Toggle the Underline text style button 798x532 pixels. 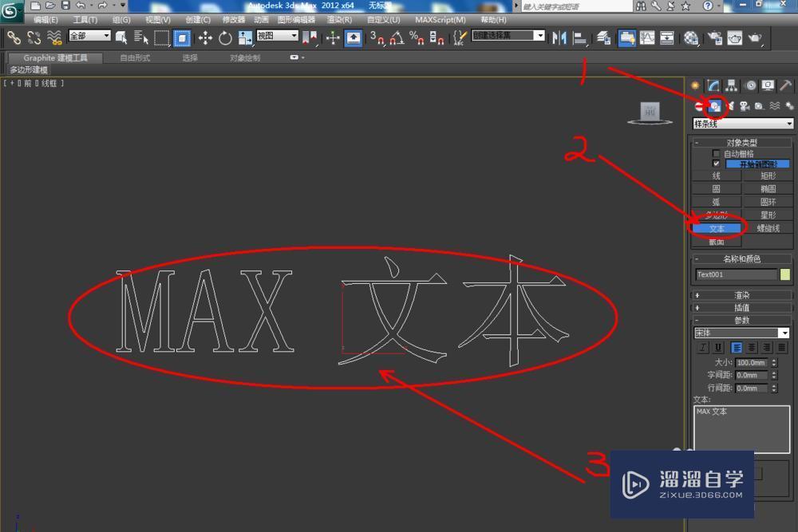717,348
